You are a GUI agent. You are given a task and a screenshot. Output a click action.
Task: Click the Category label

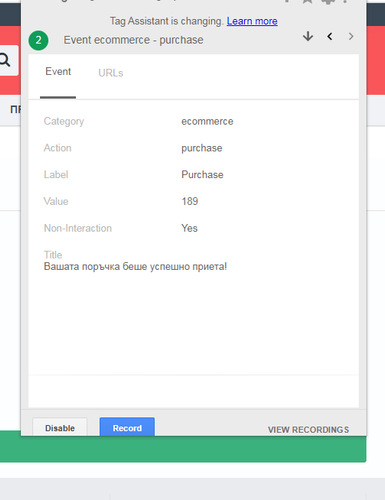point(64,121)
